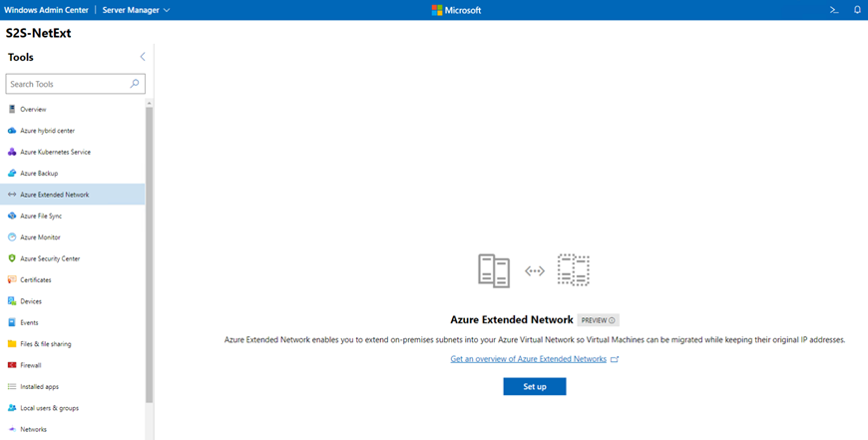This screenshot has width=868, height=440.
Task: Click Windows Admin Center title
Action: click(x=47, y=10)
